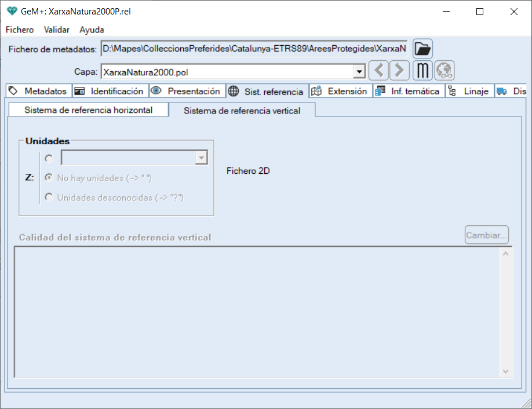The width and height of the screenshot is (532, 409).
Task: Select 'No hay unidades' radio button
Action: [x=49, y=178]
